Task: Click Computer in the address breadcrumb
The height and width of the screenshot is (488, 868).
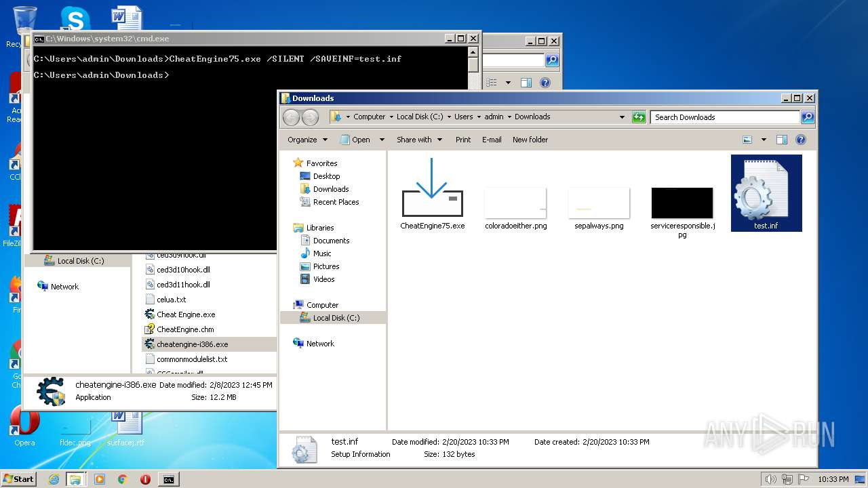Action: [x=369, y=117]
